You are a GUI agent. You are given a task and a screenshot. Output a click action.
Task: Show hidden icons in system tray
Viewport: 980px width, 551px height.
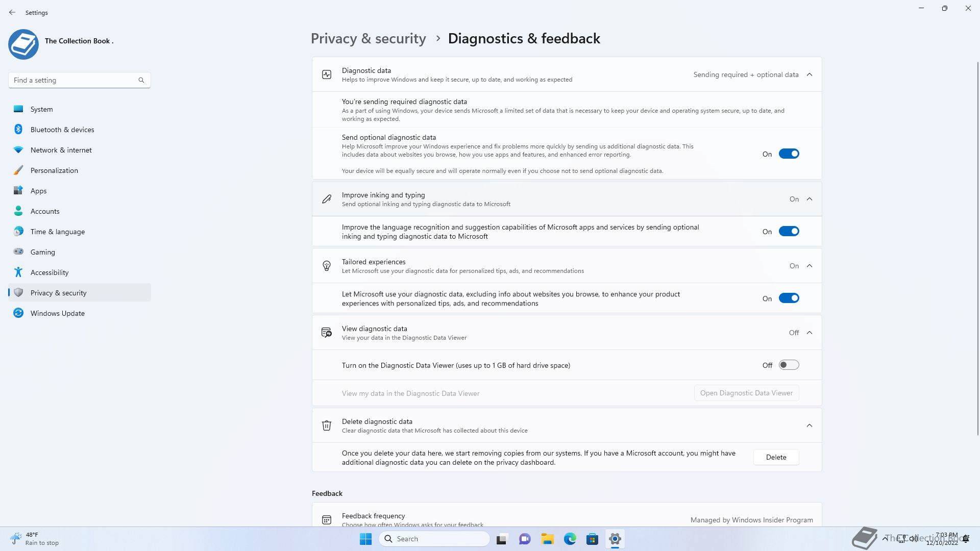pyautogui.click(x=885, y=538)
